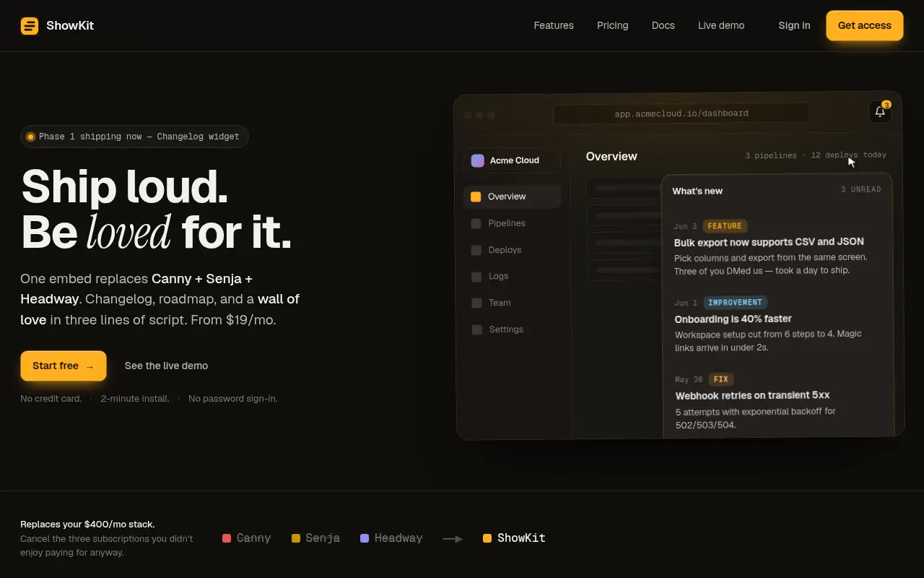The image size is (924, 578).
Task: Select Team in the dashboard sidebar
Action: (x=513, y=303)
